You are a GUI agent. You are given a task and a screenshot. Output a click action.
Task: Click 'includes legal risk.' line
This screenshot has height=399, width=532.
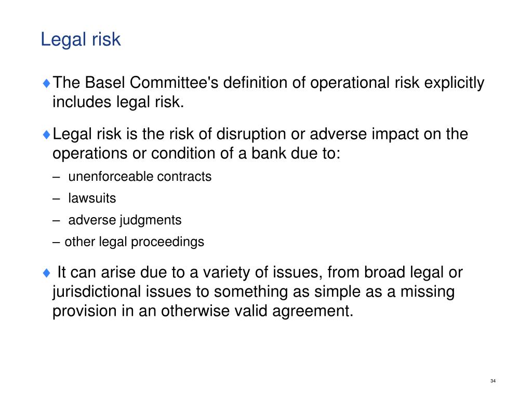(118, 102)
